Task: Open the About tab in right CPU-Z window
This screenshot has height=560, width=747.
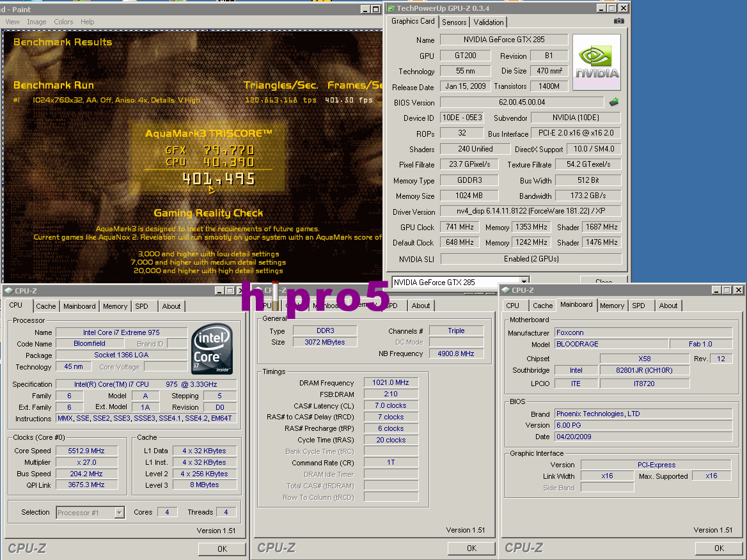Action: point(668,306)
